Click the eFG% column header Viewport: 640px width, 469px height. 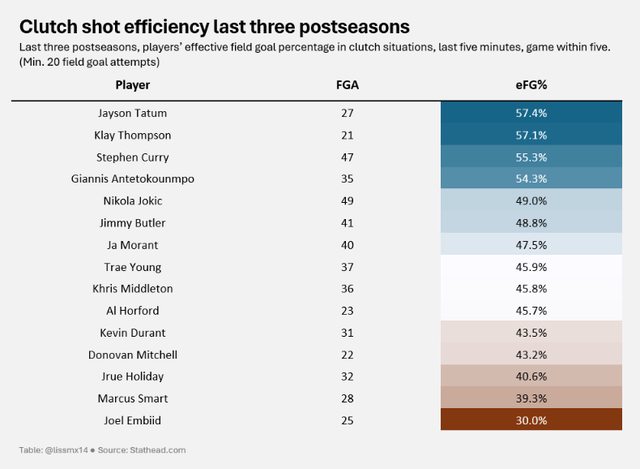point(532,85)
